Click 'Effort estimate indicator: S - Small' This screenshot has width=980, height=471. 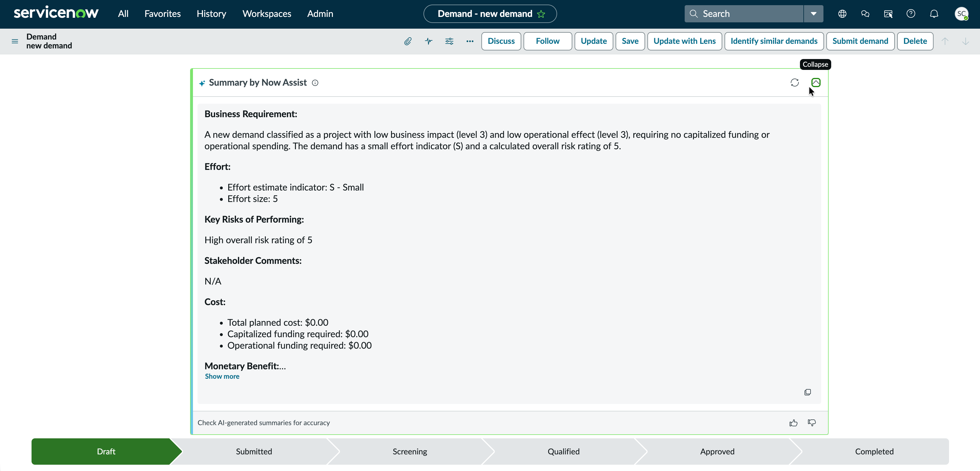coord(296,187)
